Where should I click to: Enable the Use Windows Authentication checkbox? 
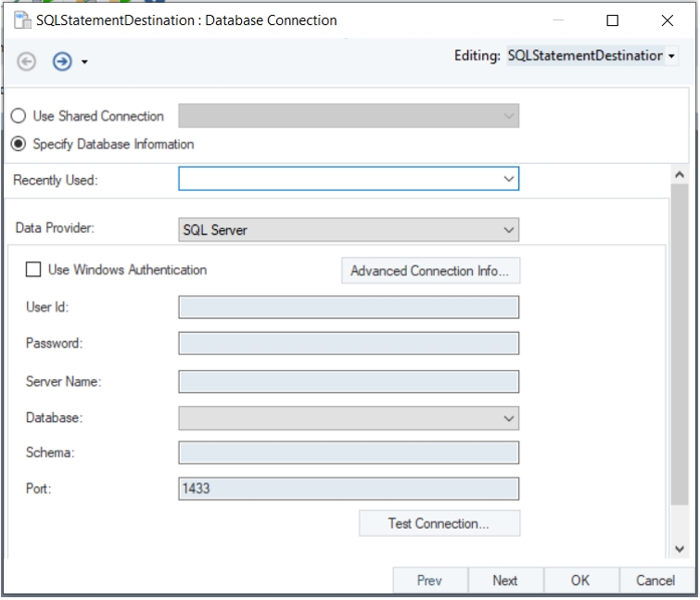(33, 270)
